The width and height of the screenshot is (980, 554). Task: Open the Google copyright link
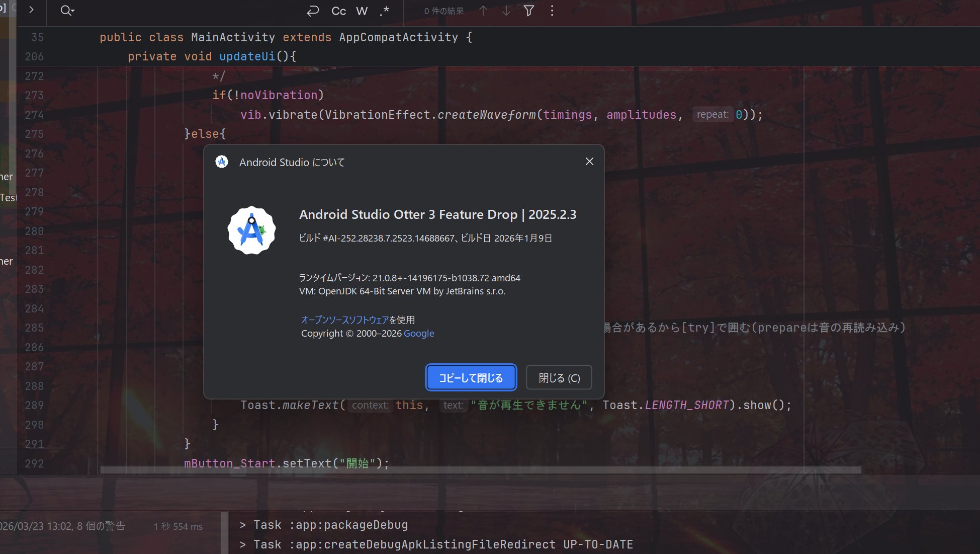pos(418,333)
